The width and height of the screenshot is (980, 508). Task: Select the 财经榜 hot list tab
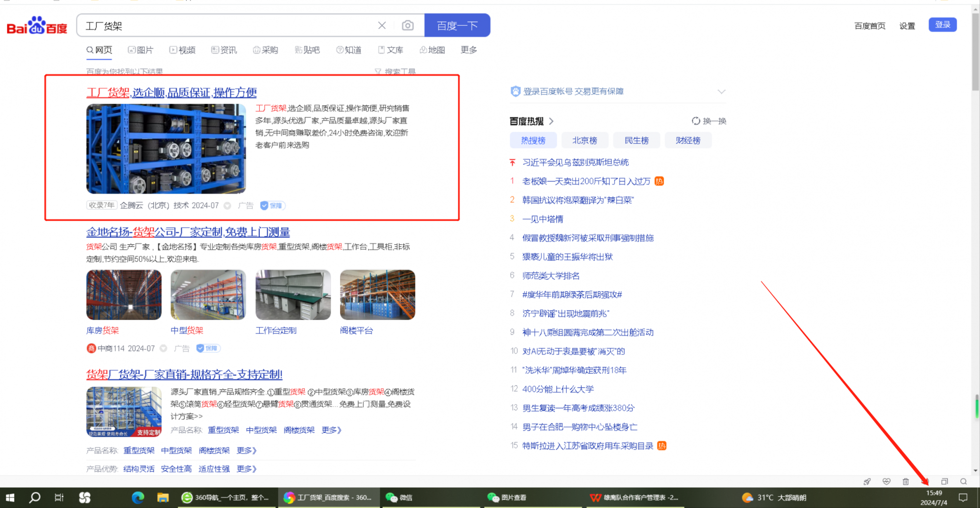688,140
